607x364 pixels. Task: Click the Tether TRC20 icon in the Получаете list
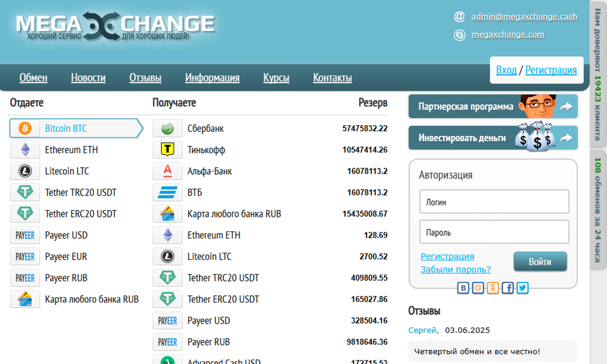(168, 278)
